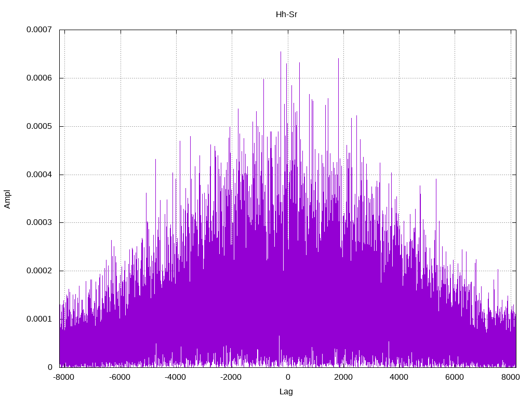Click the x-axis tick label '4000'
Viewport: 532px width, 399px height.
point(399,377)
